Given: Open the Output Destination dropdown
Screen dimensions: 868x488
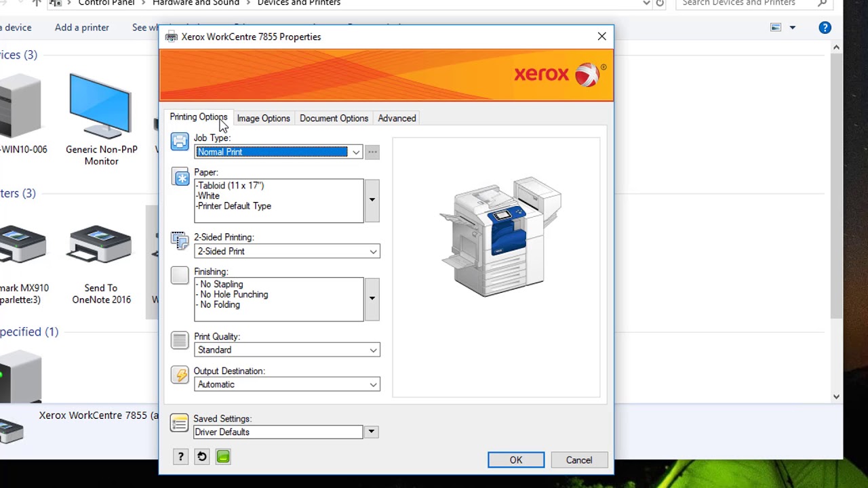Looking at the screenshot, I should (x=373, y=385).
